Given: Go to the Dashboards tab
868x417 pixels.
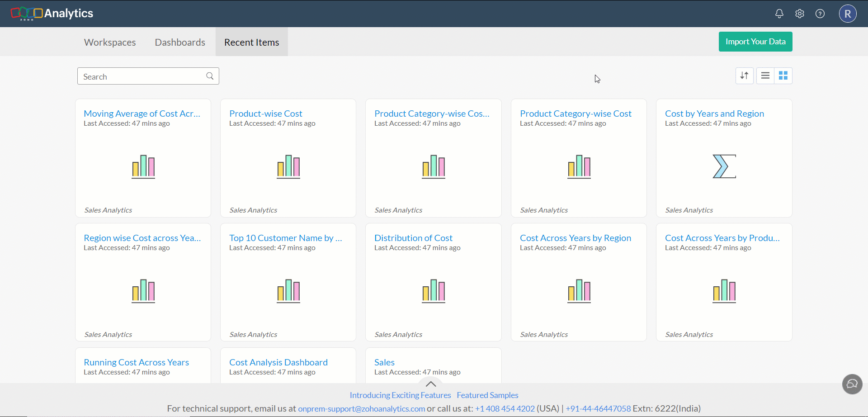Looking at the screenshot, I should pyautogui.click(x=180, y=42).
